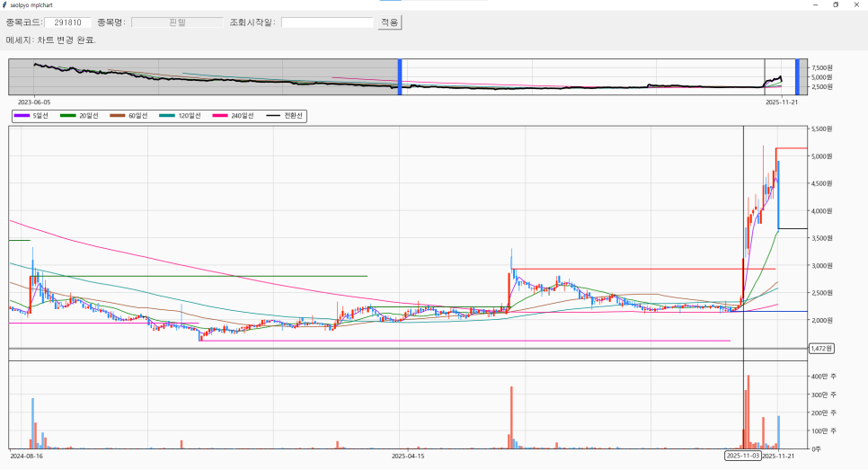Click the tallest red volume bar in November 2025
The width and height of the screenshot is (868, 470).
point(748,412)
